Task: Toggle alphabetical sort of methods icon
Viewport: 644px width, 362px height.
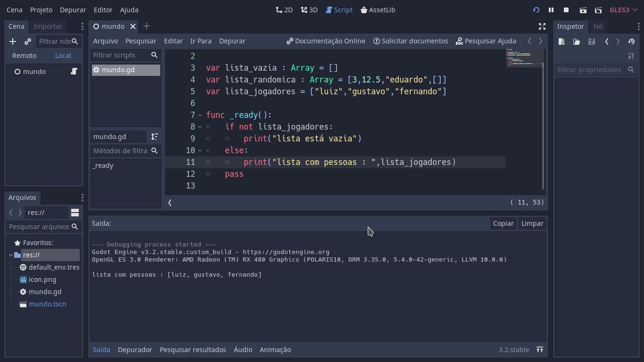Action: click(x=154, y=137)
